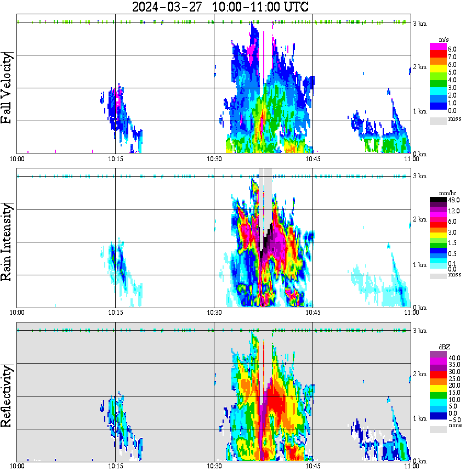Pick the orange swatch in the m/s legend

[x=438, y=61]
